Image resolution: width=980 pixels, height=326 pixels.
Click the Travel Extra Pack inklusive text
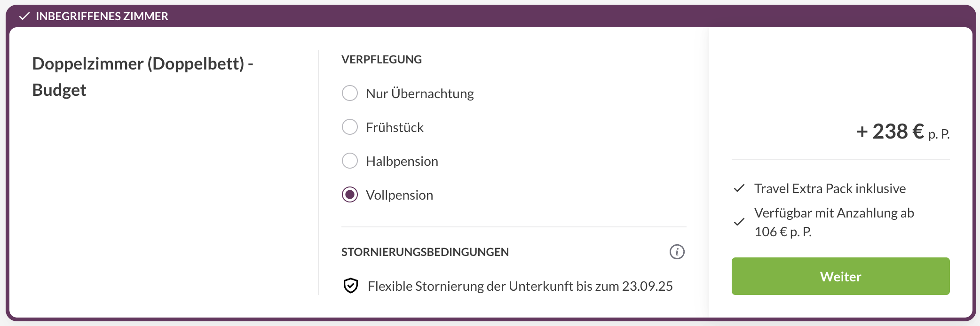click(x=830, y=188)
